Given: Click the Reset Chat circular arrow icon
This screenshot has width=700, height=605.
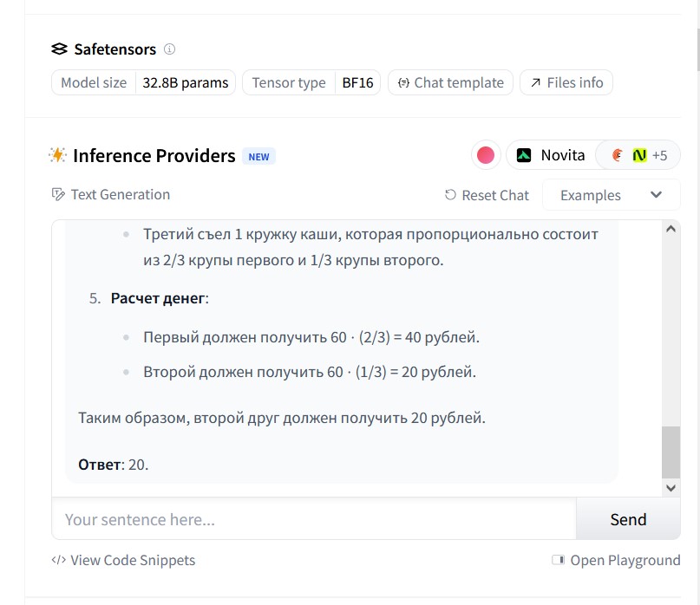Looking at the screenshot, I should (450, 195).
